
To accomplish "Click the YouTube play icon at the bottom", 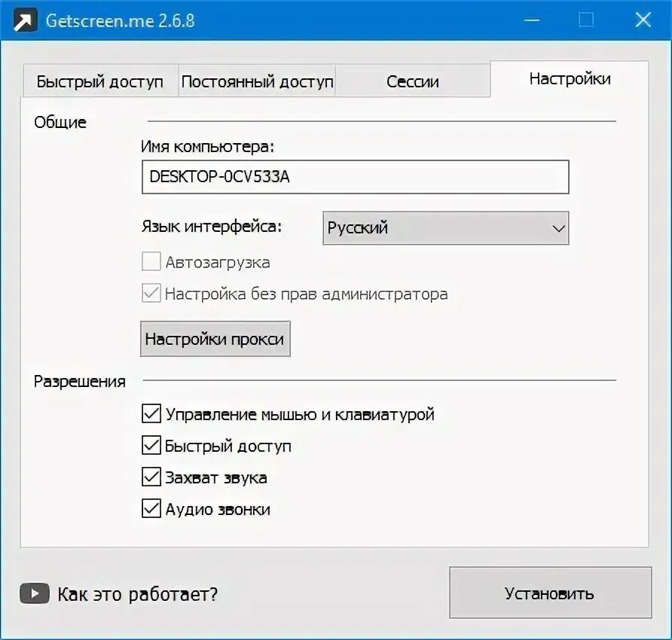I will (35, 593).
